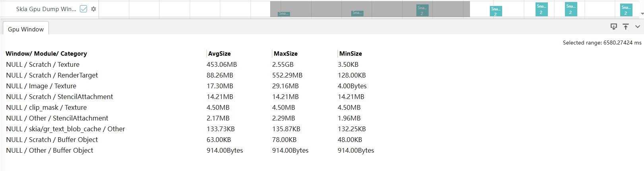644x171 pixels.
Task: Click the MaxSize column header
Action: 285,54
